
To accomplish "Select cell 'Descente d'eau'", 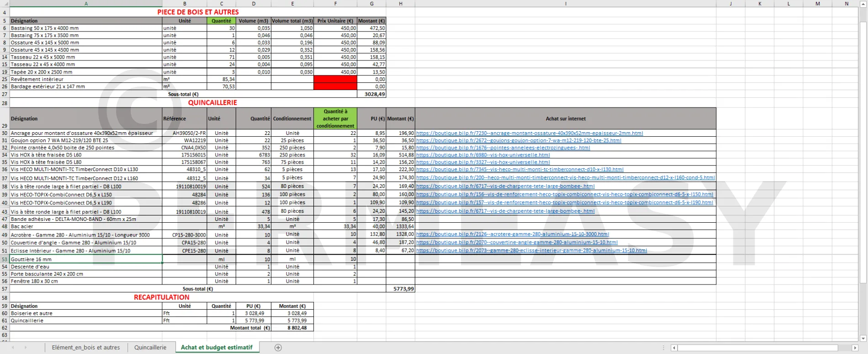I will pyautogui.click(x=86, y=267).
